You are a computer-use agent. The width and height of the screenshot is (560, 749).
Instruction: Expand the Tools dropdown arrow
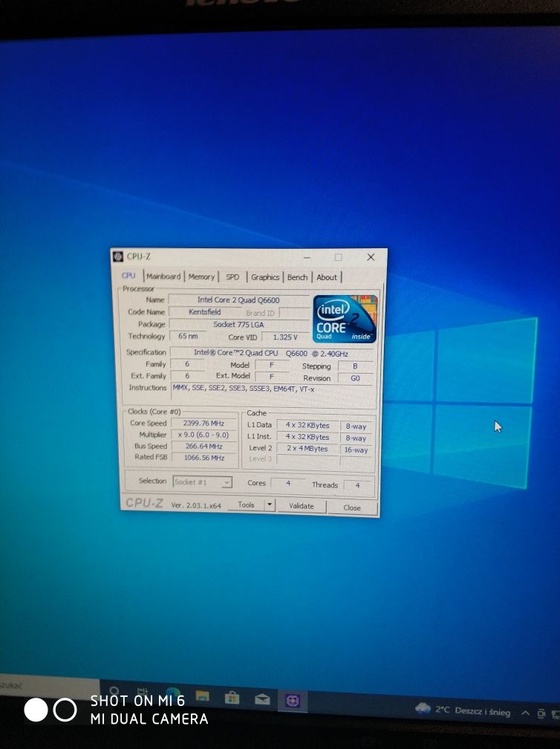pyautogui.click(x=270, y=505)
